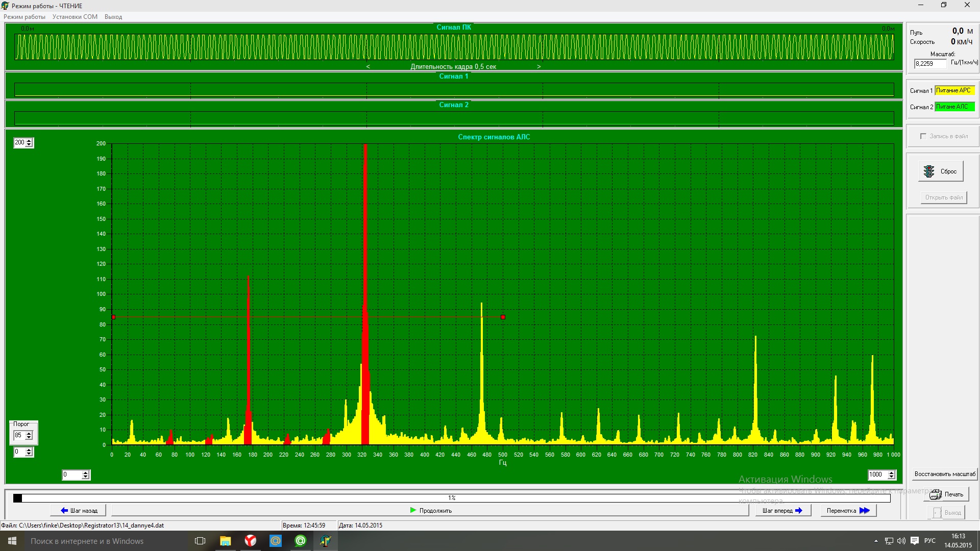Viewport: 980px width, 551px height.
Task: Increase the Порог threshold spinner value
Action: tap(29, 433)
